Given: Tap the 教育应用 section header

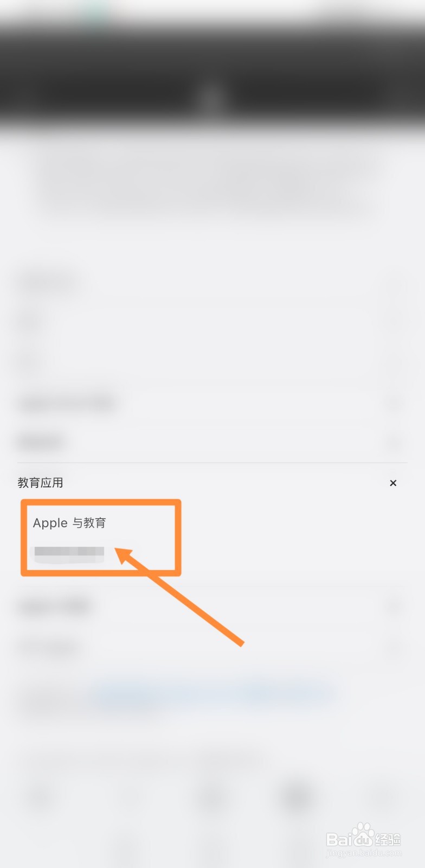Looking at the screenshot, I should pyautogui.click(x=40, y=483).
